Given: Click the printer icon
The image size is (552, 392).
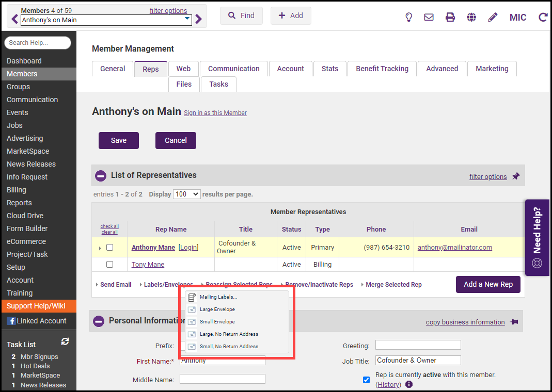Looking at the screenshot, I should pos(450,17).
